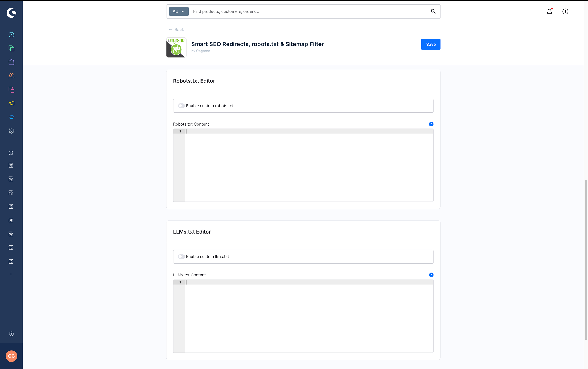
Task: Click the 'by Ongrano' author text
Action: pyautogui.click(x=201, y=51)
